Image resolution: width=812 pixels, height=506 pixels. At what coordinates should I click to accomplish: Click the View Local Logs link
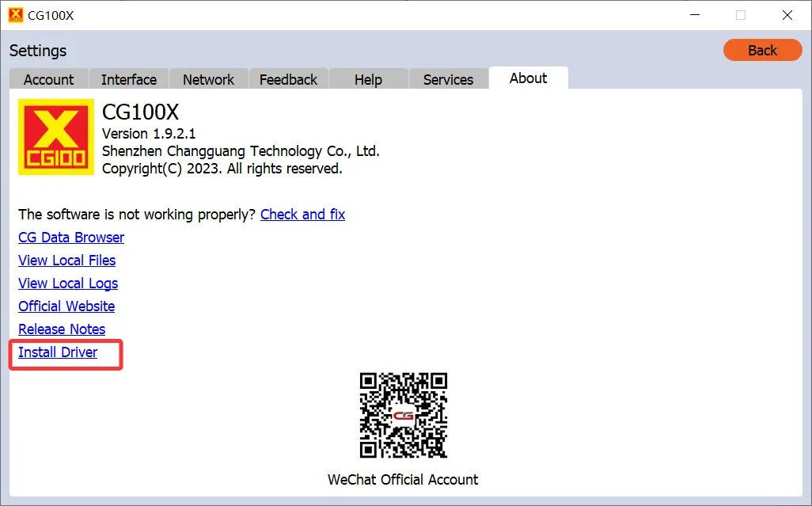point(68,283)
